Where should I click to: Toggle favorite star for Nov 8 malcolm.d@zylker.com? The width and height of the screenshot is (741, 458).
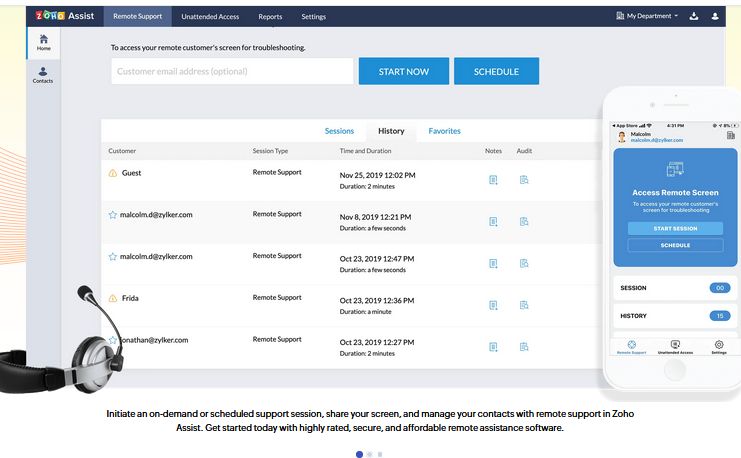click(113, 215)
